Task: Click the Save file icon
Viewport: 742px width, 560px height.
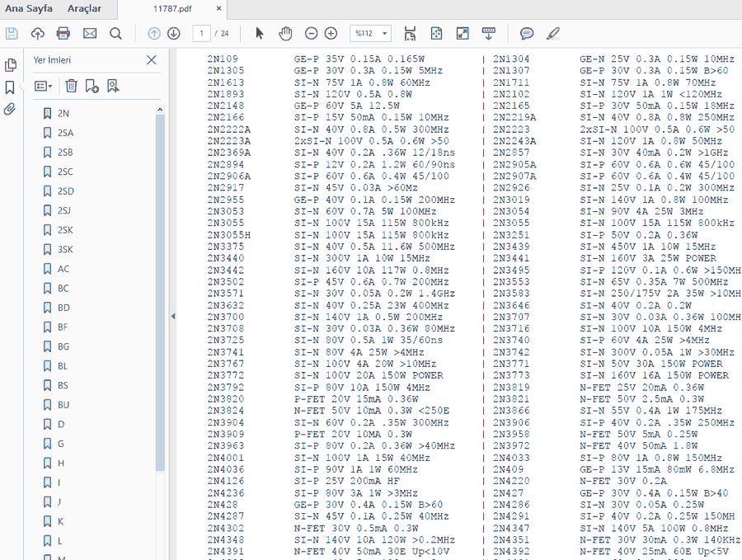Action: [12, 34]
